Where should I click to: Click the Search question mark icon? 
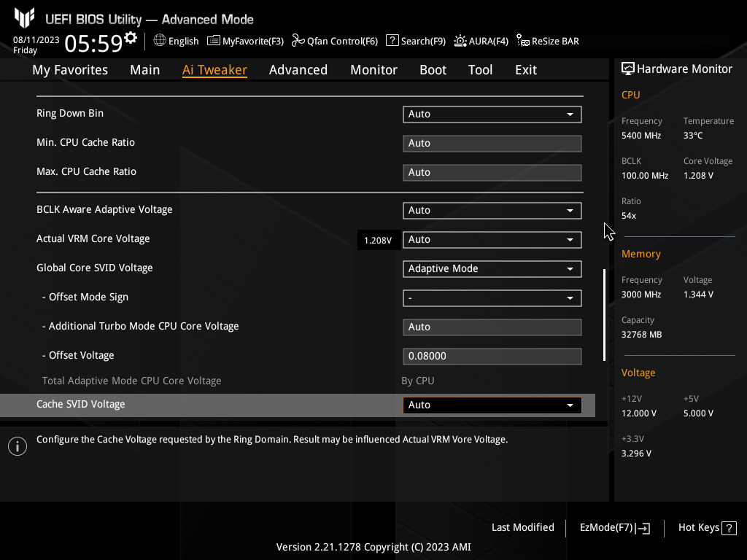392,41
